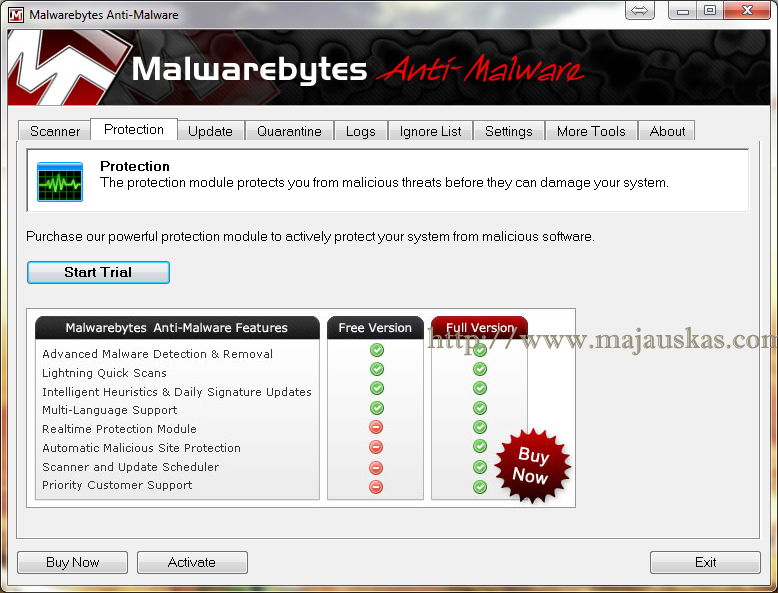Viewport: 778px width, 593px height.
Task: Click the Malwarebytes logo in the banner
Action: click(66, 68)
